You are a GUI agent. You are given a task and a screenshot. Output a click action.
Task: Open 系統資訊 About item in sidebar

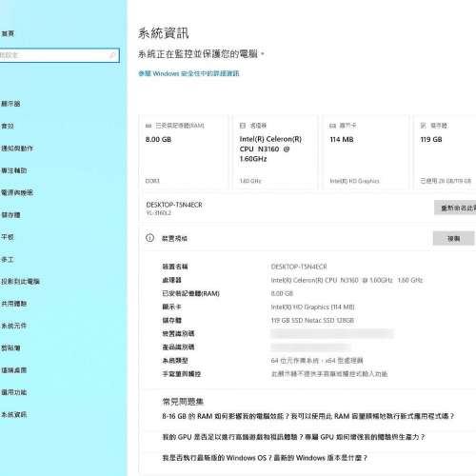pyautogui.click(x=13, y=415)
